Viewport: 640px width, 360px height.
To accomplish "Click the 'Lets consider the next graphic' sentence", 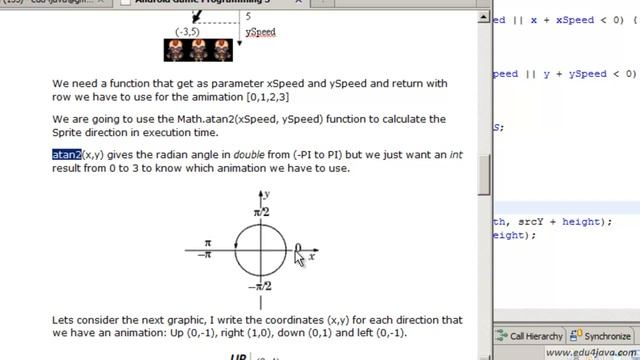I will 257,326.
